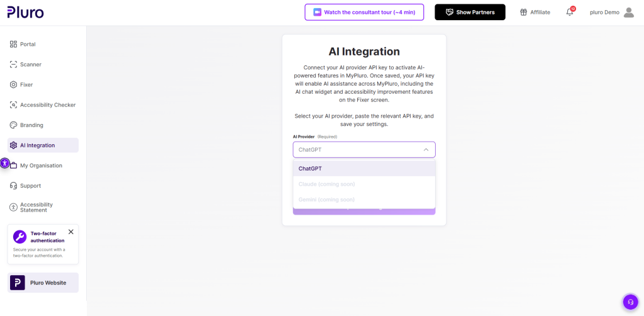
Task: Click the Accessibility Checker icon
Action: (x=13, y=104)
